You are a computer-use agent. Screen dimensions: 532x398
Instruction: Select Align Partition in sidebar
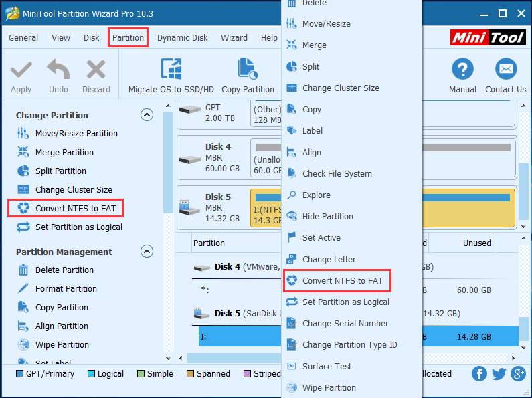click(x=53, y=326)
